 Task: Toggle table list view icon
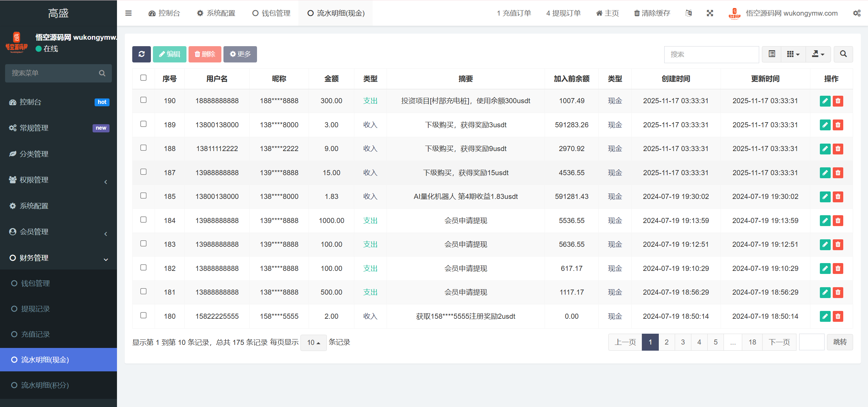pyautogui.click(x=772, y=54)
